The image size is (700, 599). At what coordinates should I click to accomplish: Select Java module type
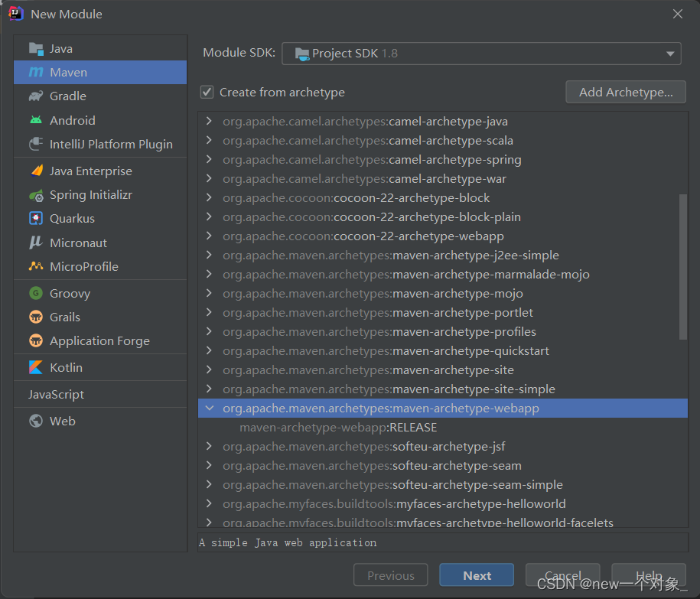point(100,48)
